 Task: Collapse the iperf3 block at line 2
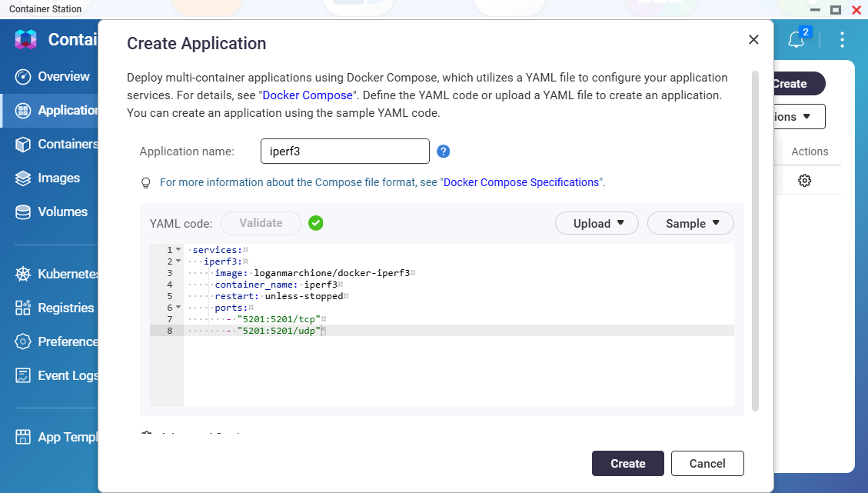tap(178, 261)
